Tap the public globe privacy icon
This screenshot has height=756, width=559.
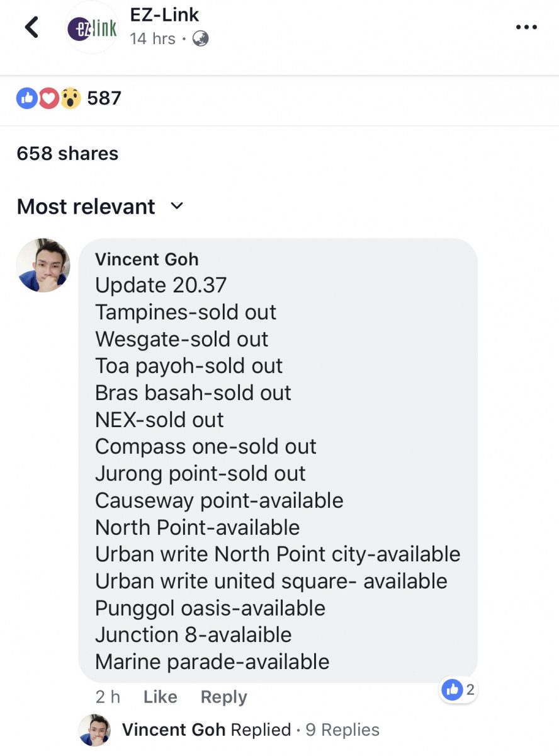pyautogui.click(x=200, y=39)
